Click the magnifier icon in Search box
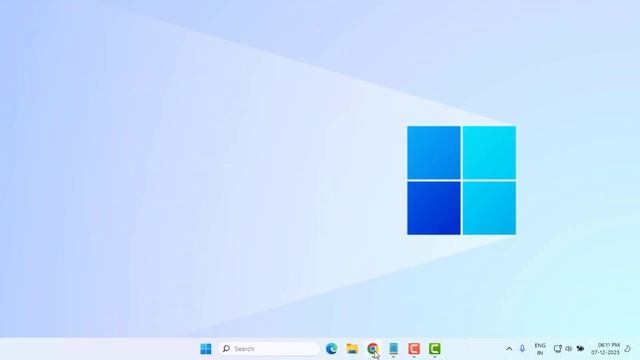The width and height of the screenshot is (640, 360). (x=226, y=349)
